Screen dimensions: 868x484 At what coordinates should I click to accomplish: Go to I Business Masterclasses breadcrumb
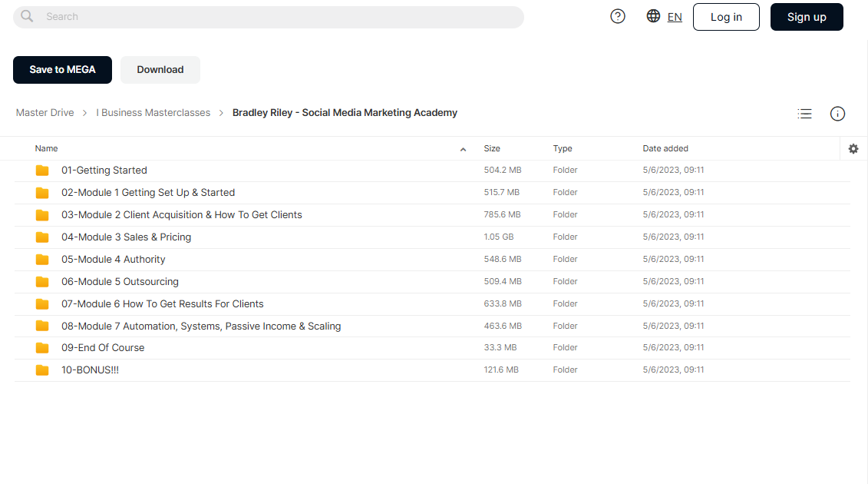[x=153, y=112]
